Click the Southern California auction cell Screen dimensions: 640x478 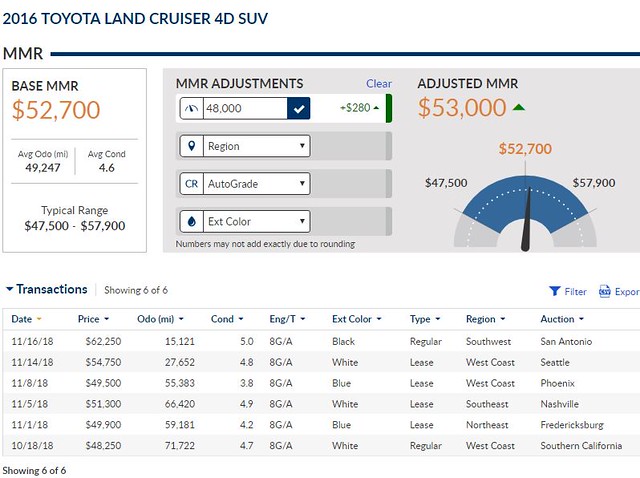point(581,445)
